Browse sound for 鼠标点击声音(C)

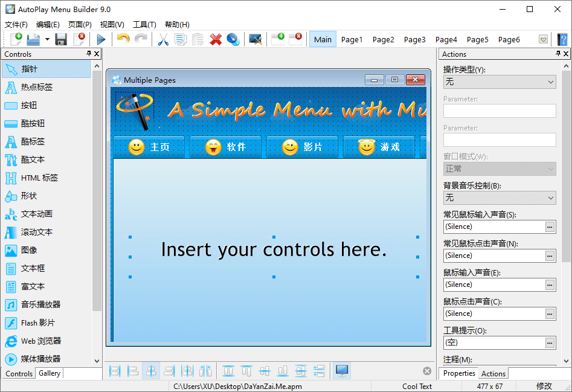pyautogui.click(x=550, y=314)
